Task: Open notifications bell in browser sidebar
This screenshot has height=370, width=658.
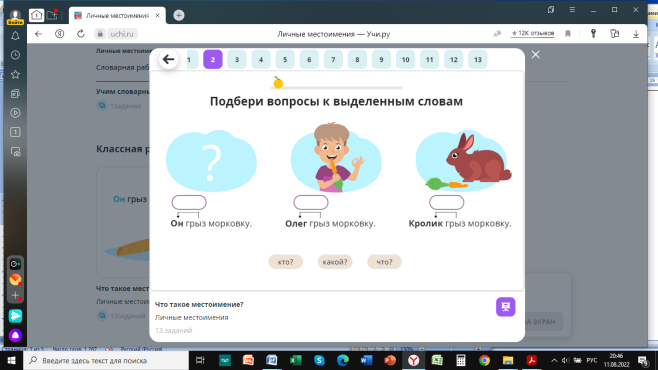Action: (x=15, y=36)
